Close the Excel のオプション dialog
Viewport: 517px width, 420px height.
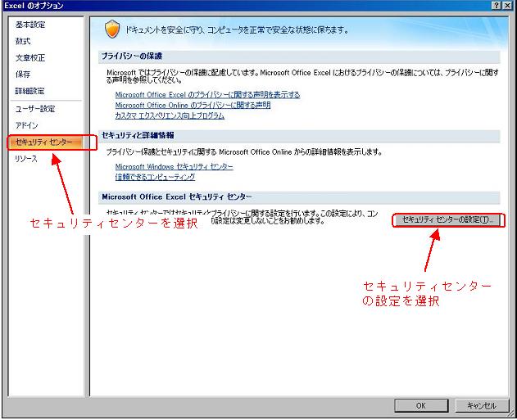click(x=507, y=6)
